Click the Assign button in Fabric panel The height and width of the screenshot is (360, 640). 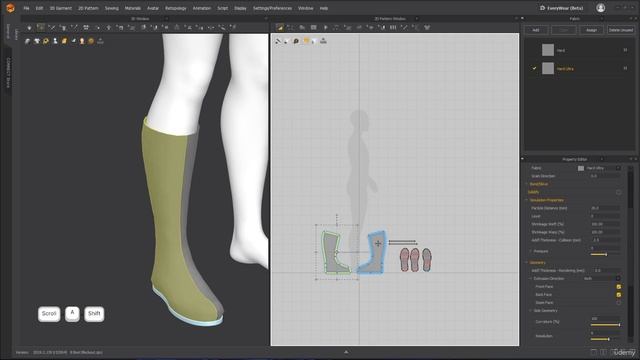[591, 30]
